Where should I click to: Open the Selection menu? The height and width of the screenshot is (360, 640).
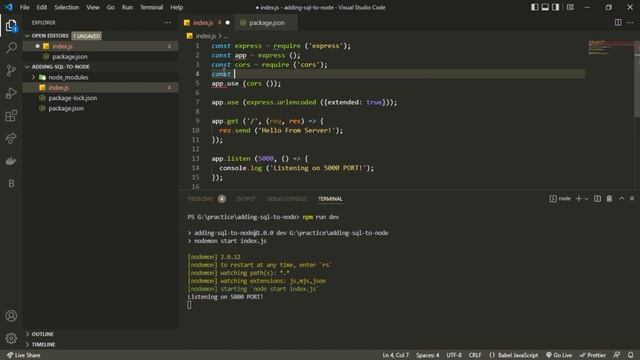pyautogui.click(x=67, y=7)
